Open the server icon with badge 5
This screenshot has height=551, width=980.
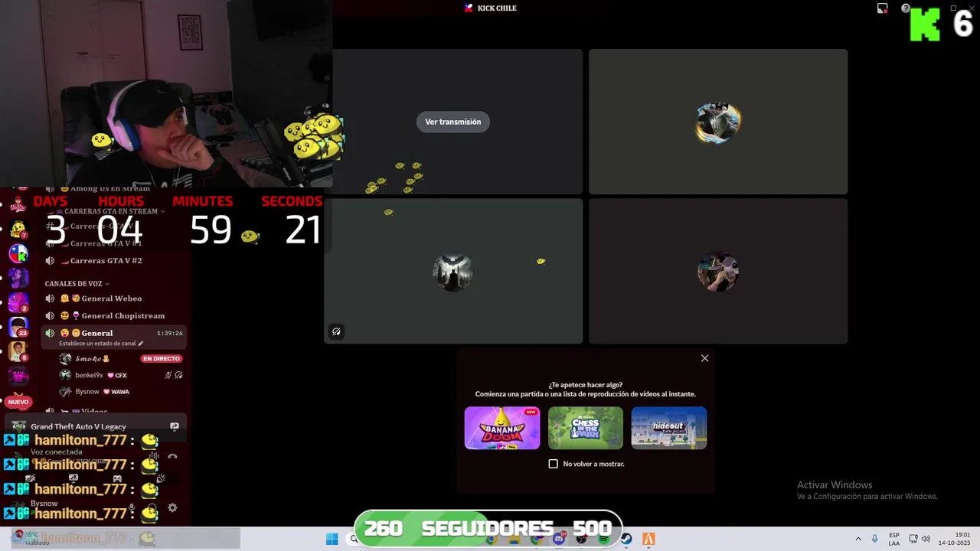pos(18,351)
